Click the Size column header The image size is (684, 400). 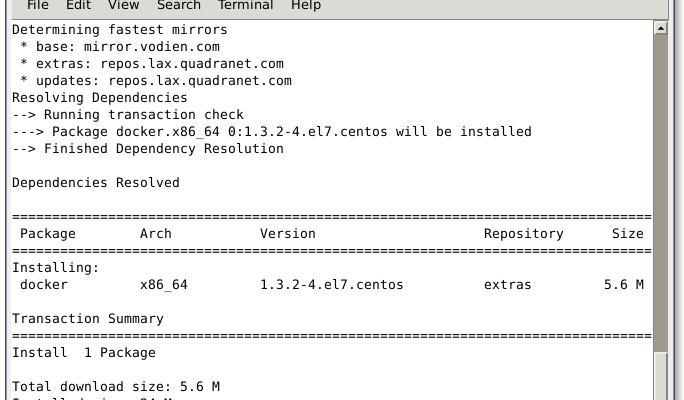[628, 234]
